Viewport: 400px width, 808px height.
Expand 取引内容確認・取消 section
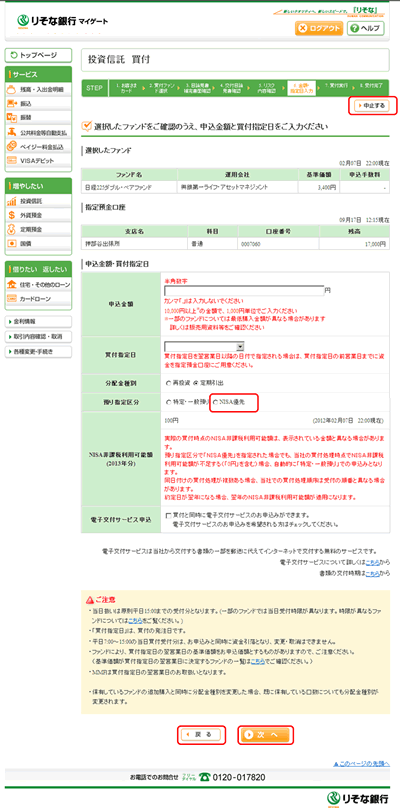click(x=38, y=336)
